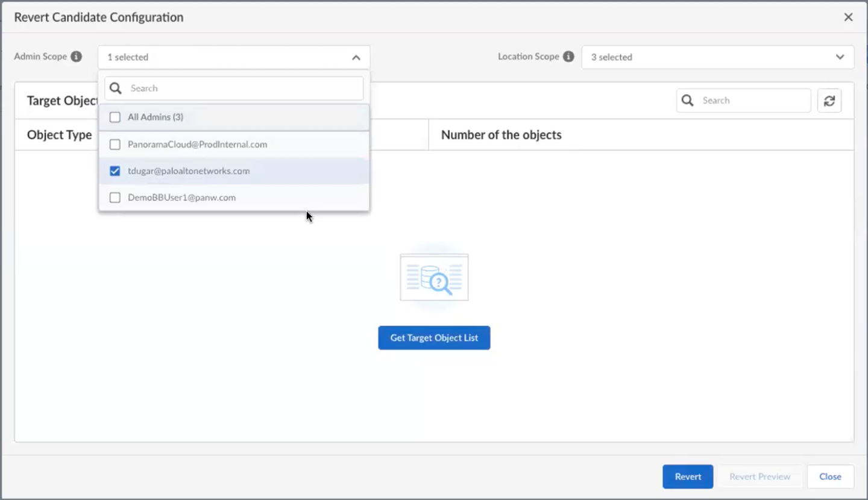Uncheck the tdugar@paloaltonetworks.com checkbox
Screen dimensions: 868x500
coord(115,171)
